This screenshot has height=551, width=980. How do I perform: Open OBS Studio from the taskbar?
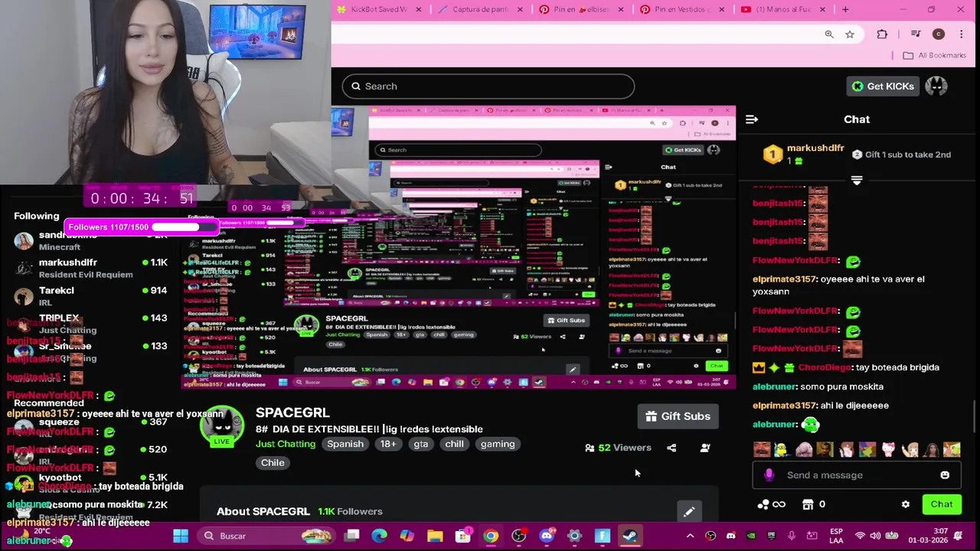pyautogui.click(x=519, y=536)
